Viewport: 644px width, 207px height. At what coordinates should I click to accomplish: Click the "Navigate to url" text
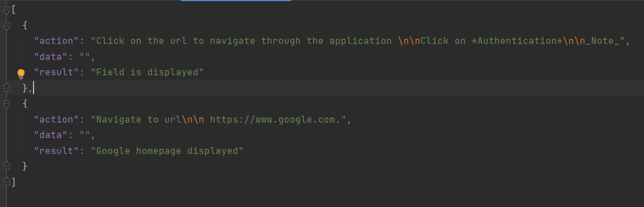(139, 119)
